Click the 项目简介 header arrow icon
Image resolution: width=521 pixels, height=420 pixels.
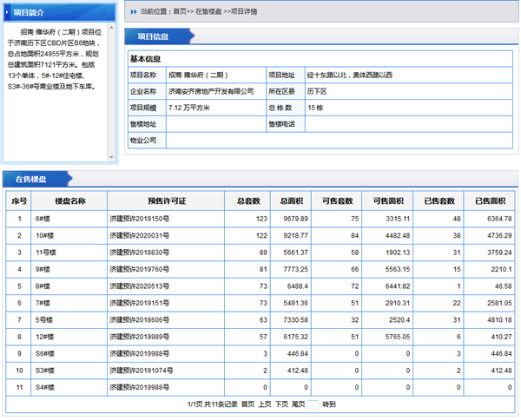[x=7, y=12]
